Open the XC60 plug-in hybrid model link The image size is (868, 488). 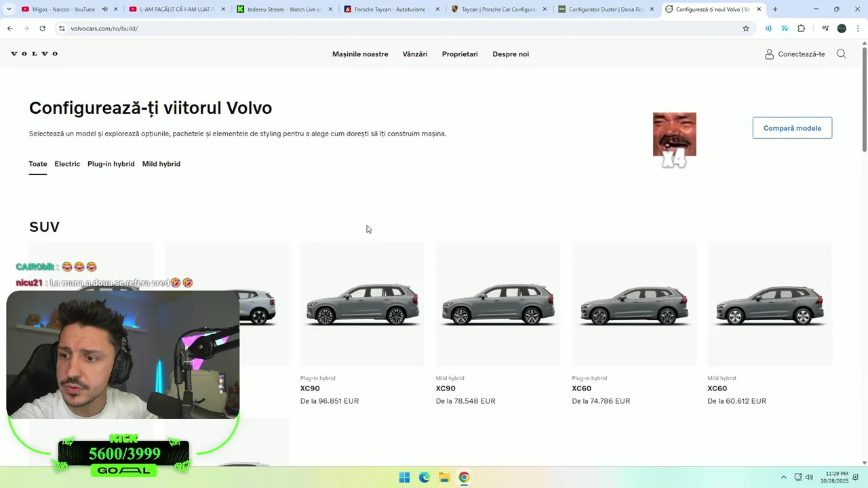pyautogui.click(x=582, y=388)
